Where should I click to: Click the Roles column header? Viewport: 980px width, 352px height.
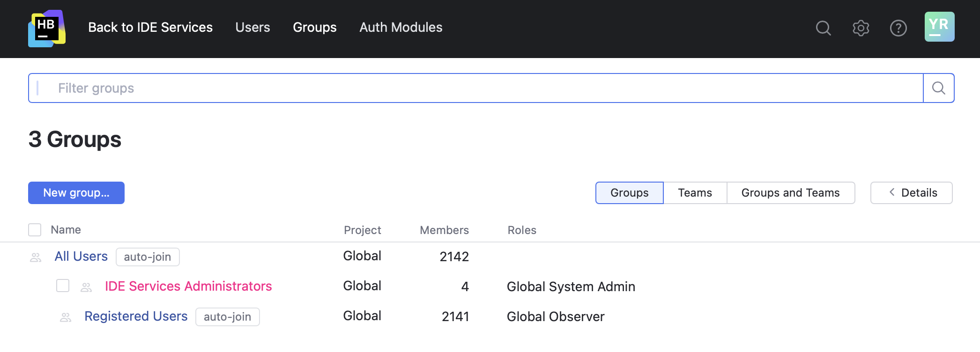[522, 230]
